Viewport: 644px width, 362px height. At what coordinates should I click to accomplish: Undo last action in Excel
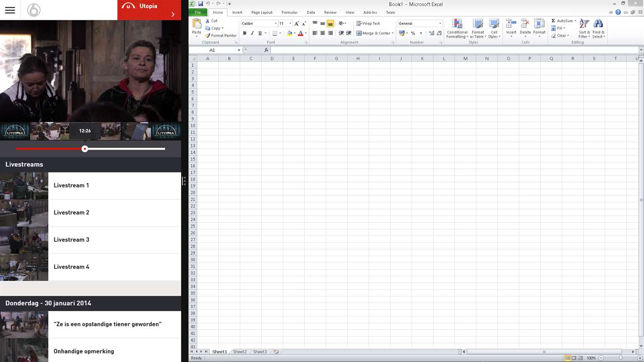point(208,4)
